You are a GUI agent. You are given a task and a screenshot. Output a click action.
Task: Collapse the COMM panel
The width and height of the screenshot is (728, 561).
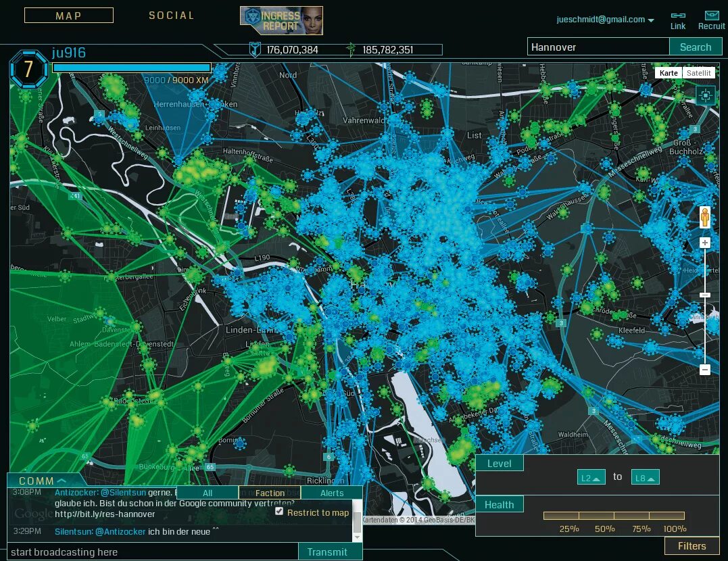(x=43, y=481)
